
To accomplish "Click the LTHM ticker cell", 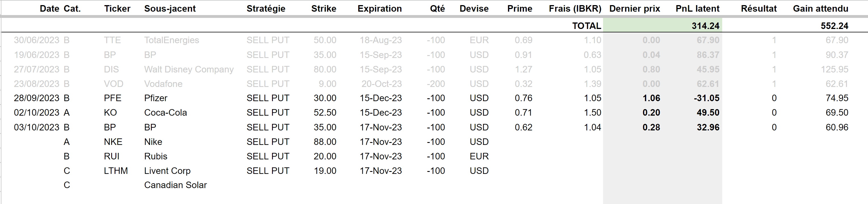I will tap(115, 171).
